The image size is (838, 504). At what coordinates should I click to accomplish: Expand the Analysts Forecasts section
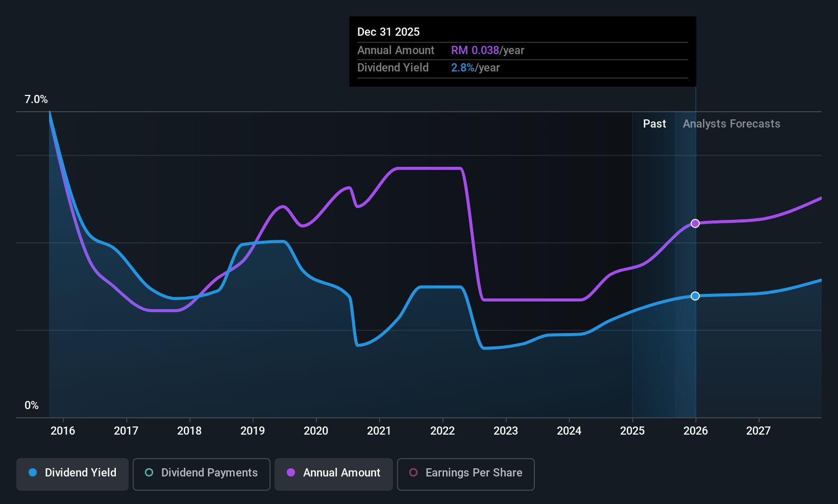(x=731, y=123)
